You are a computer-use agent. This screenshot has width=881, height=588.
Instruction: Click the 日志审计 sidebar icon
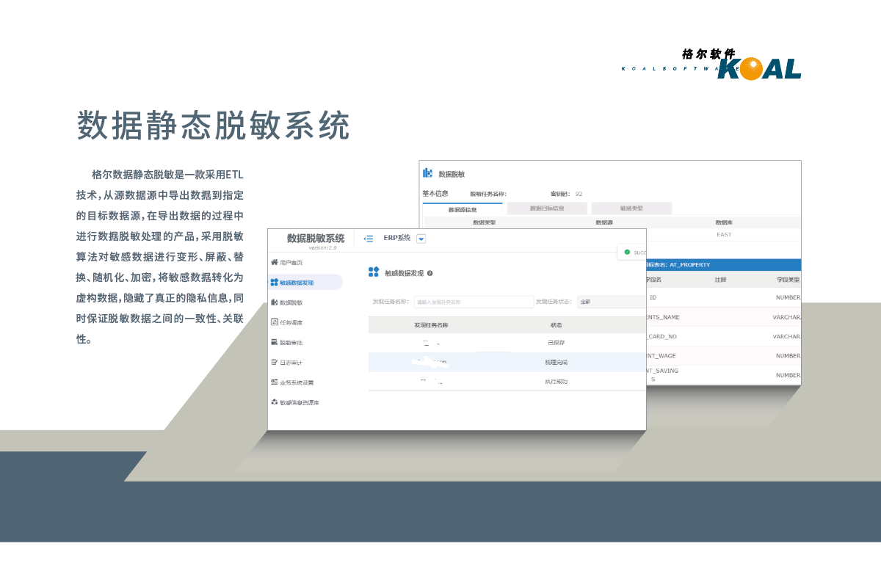pyautogui.click(x=274, y=363)
